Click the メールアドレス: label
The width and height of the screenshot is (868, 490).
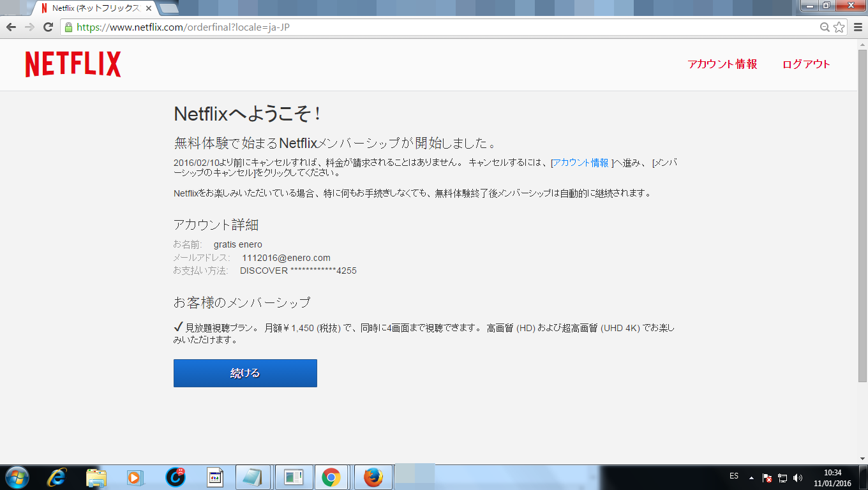(202, 258)
